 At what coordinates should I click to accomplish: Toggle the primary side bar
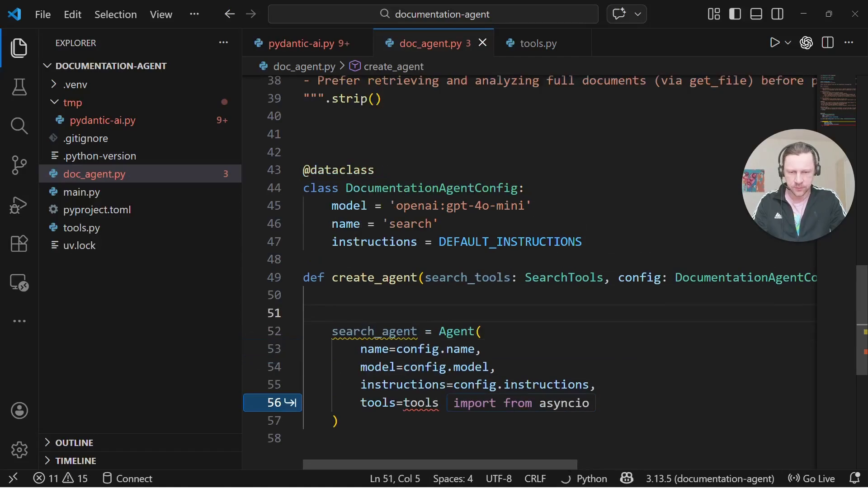735,14
